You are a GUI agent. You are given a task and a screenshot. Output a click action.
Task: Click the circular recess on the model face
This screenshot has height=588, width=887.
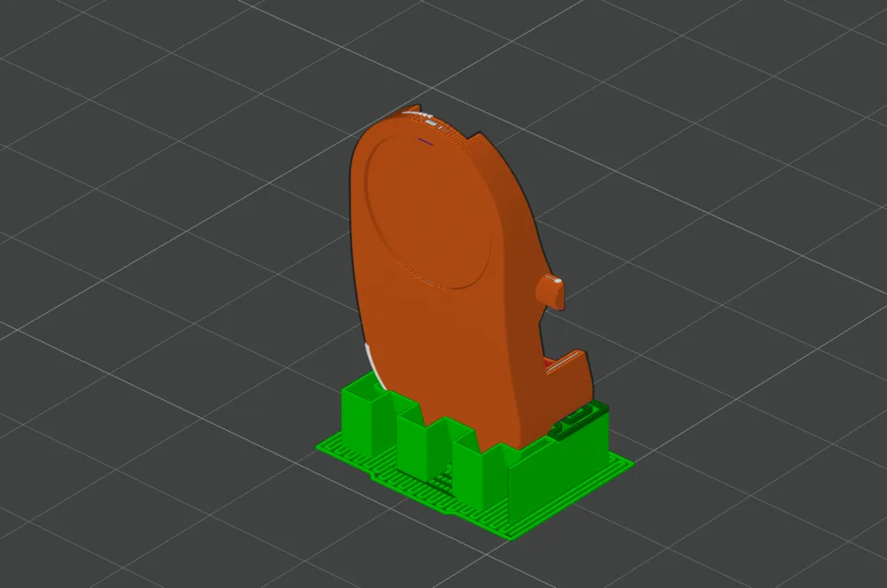coord(428,212)
